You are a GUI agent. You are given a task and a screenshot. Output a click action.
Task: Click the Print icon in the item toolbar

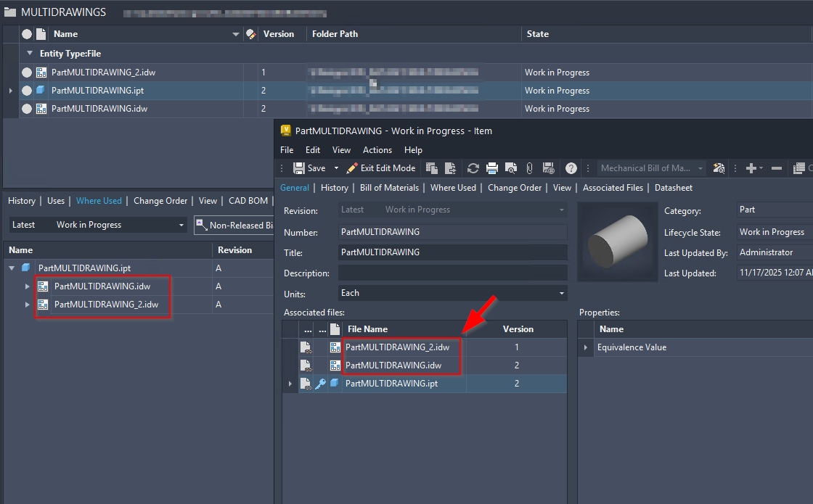tap(492, 168)
